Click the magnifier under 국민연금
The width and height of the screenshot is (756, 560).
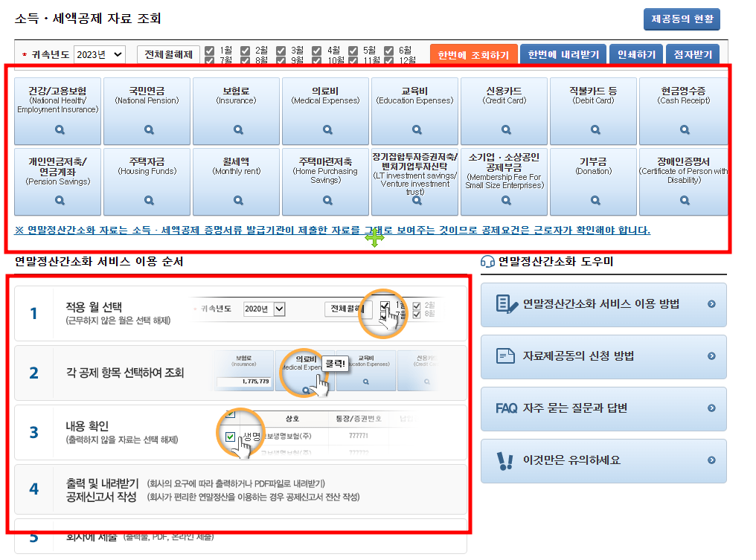point(149,129)
